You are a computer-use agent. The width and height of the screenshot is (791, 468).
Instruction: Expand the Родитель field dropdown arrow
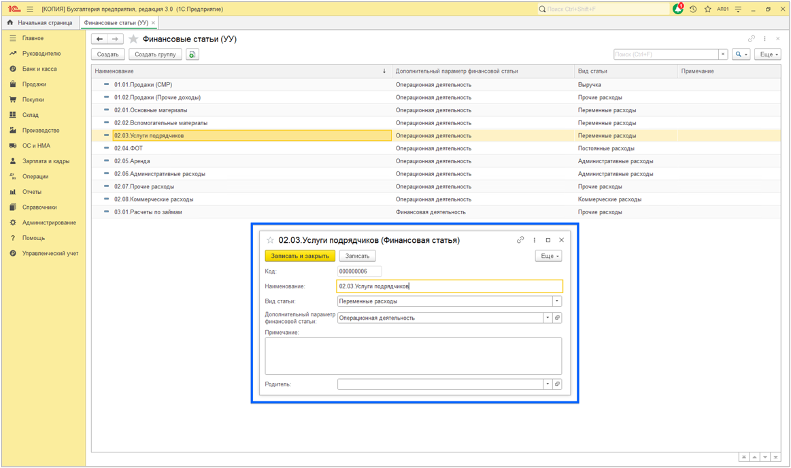click(x=547, y=384)
